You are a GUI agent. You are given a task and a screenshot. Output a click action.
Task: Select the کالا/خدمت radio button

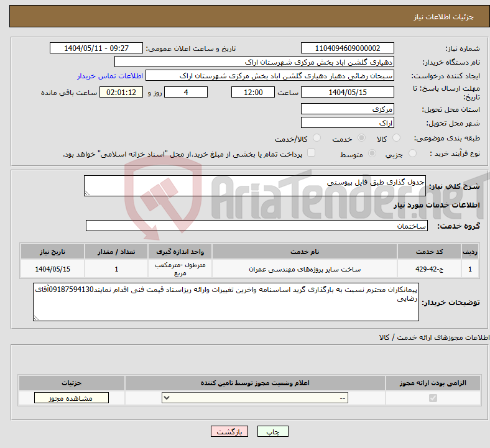(x=317, y=138)
